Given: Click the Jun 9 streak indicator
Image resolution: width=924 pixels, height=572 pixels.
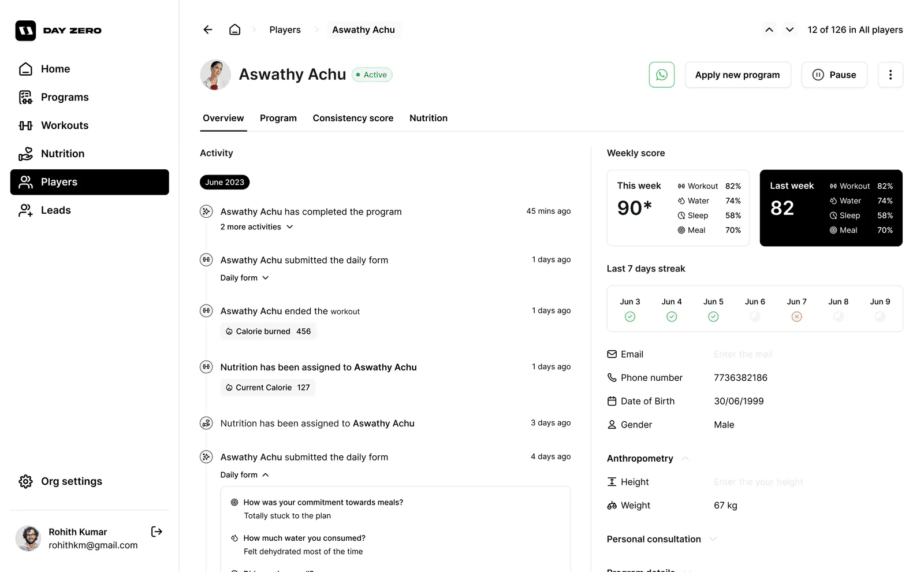Looking at the screenshot, I should coord(880,317).
